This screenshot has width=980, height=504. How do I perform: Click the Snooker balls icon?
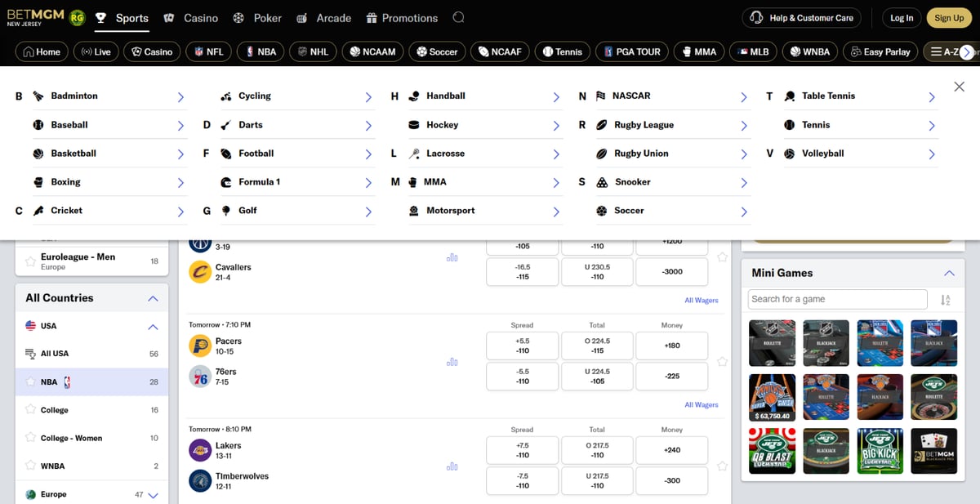[602, 182]
